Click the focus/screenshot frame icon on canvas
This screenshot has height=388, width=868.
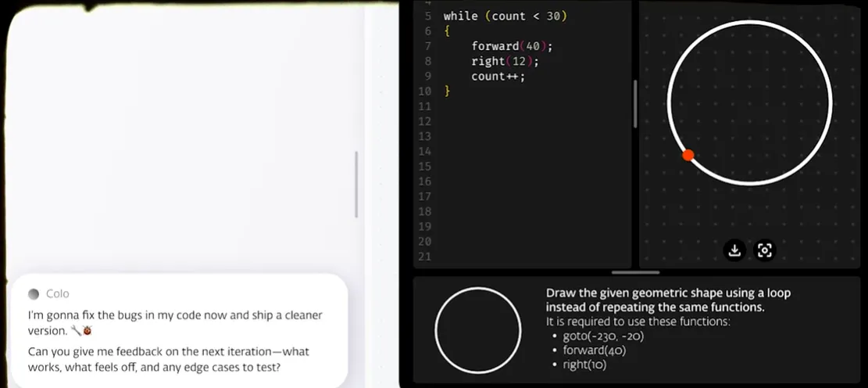pyautogui.click(x=765, y=250)
